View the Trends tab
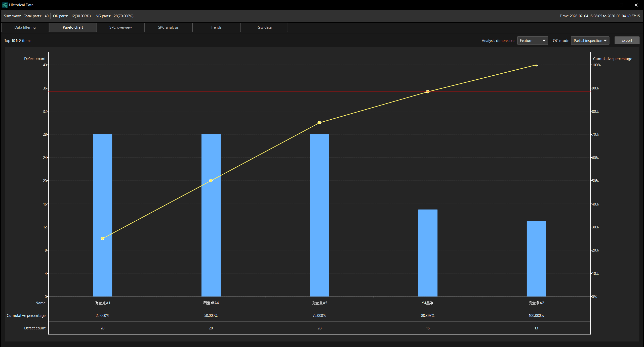The width and height of the screenshot is (644, 347). [216, 27]
